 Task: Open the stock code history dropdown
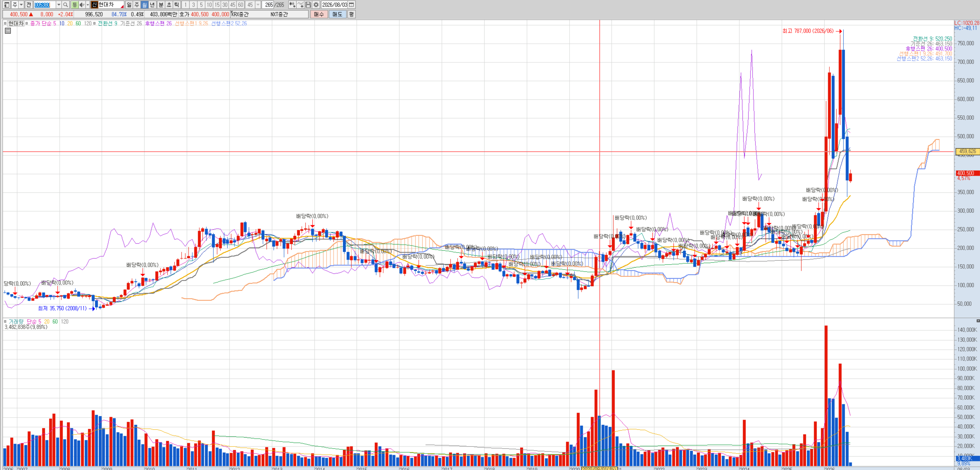pyautogui.click(x=59, y=5)
